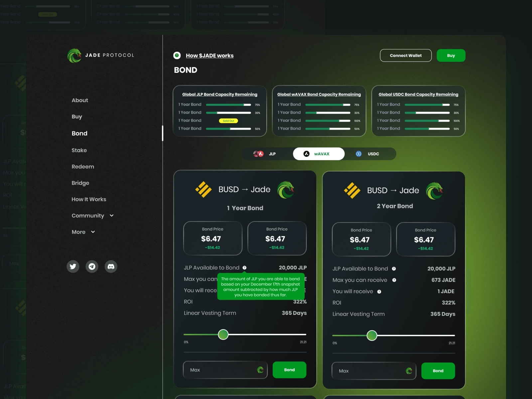Click the 1 JADE value in 2 Year Bond

click(x=446, y=291)
